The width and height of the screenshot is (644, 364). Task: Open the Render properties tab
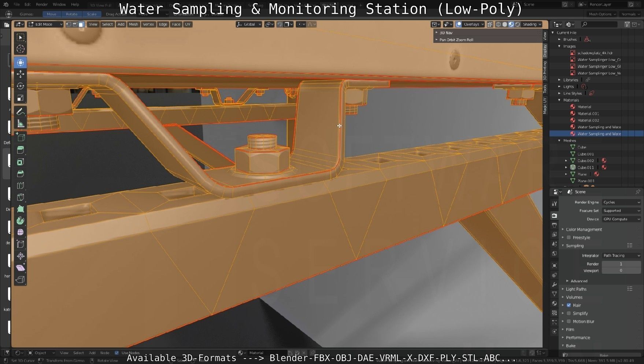pos(554,216)
